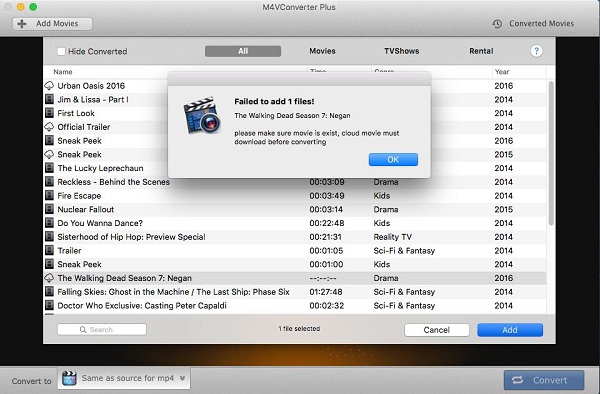Click the Cancel button
The height and width of the screenshot is (394, 600).
pos(437,330)
